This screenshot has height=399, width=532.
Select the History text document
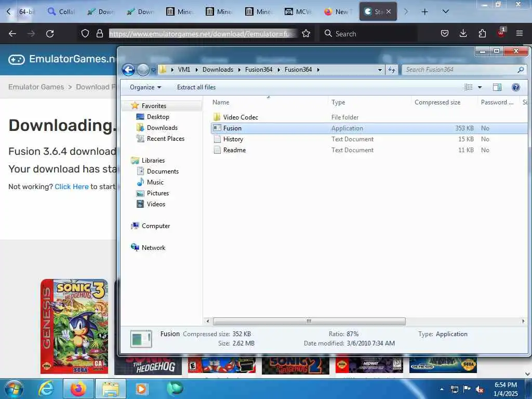233,139
